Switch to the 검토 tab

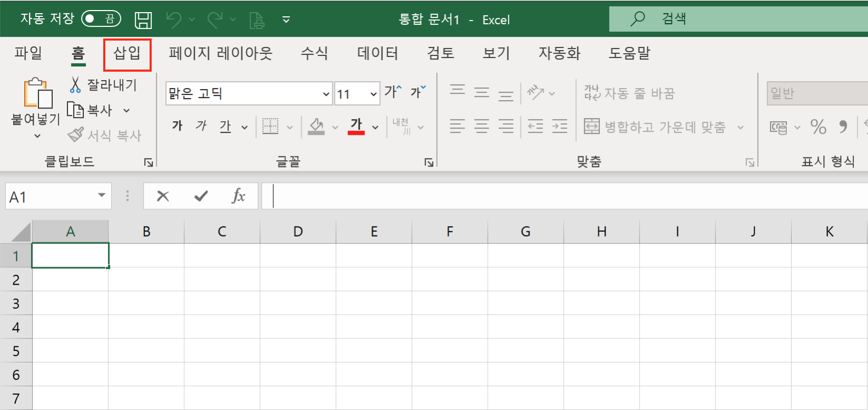[440, 53]
